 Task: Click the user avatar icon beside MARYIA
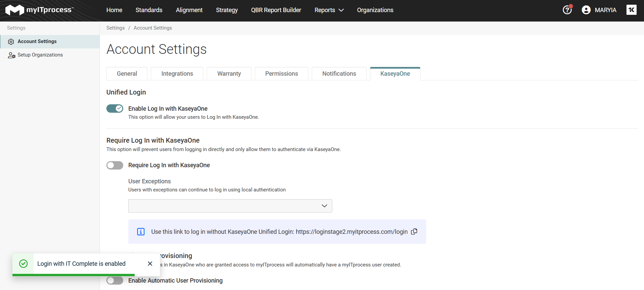click(586, 10)
